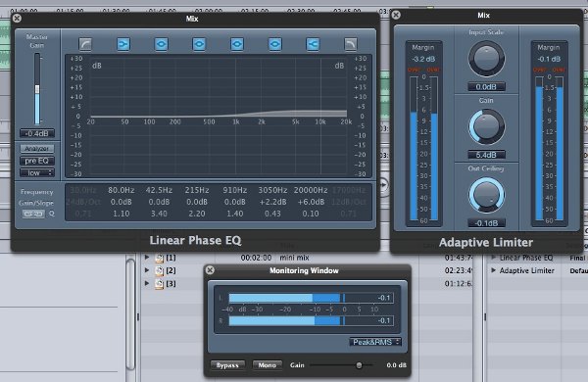Select the mini mix title text

294,258
